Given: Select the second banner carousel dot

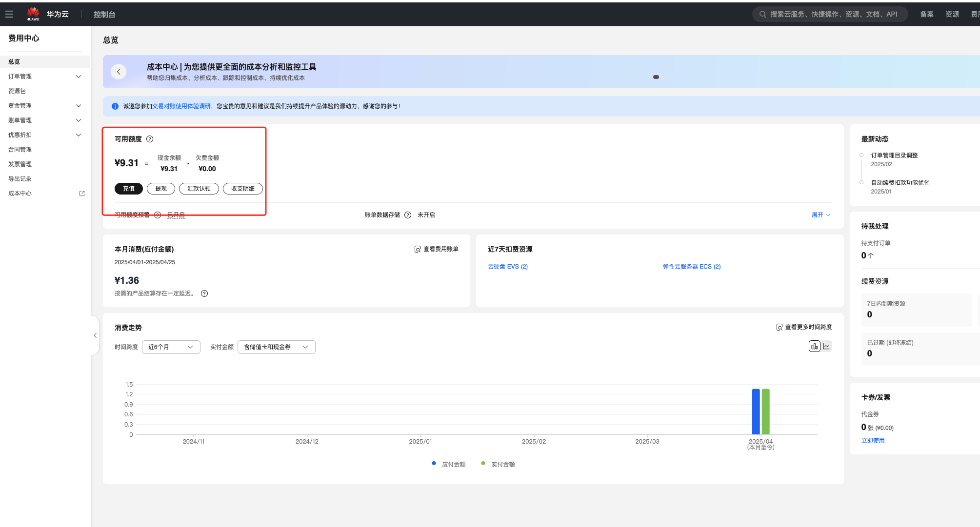Looking at the screenshot, I should 665,77.
